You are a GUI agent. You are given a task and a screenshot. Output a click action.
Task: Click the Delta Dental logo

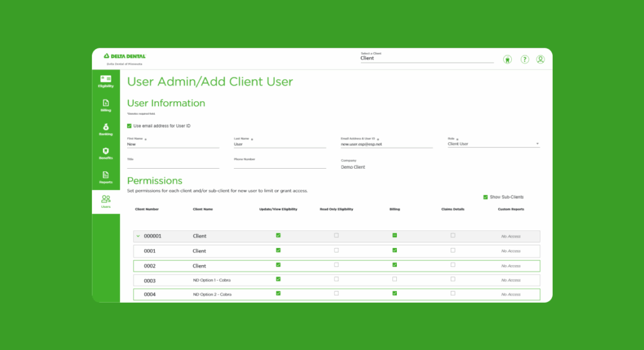[125, 57]
